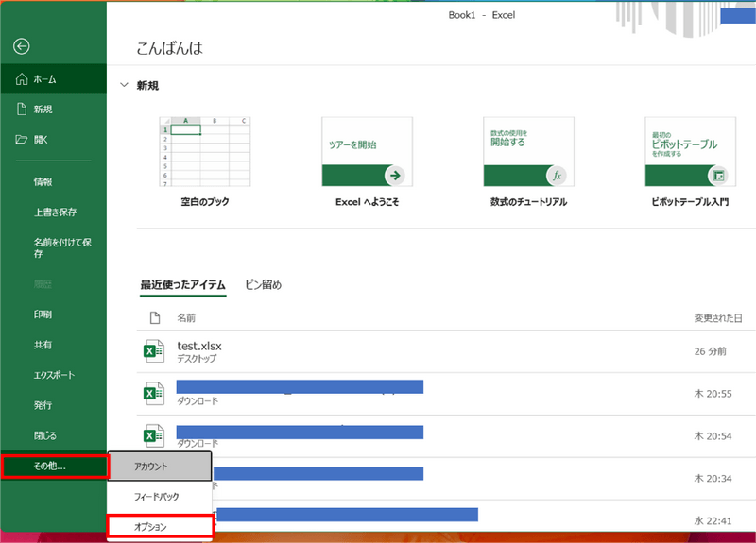Switch to the ピン留め tab
This screenshot has width=756, height=543.
263,284
